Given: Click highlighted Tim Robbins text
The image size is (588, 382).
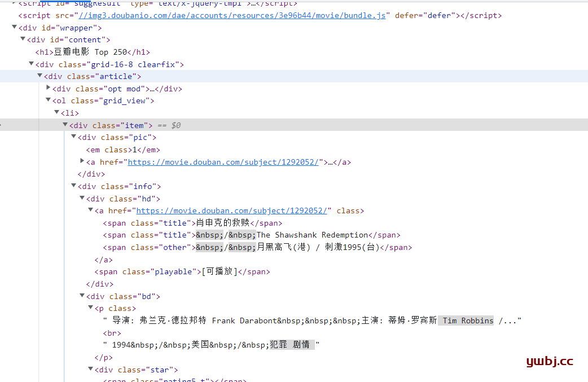Looking at the screenshot, I should [468, 320].
